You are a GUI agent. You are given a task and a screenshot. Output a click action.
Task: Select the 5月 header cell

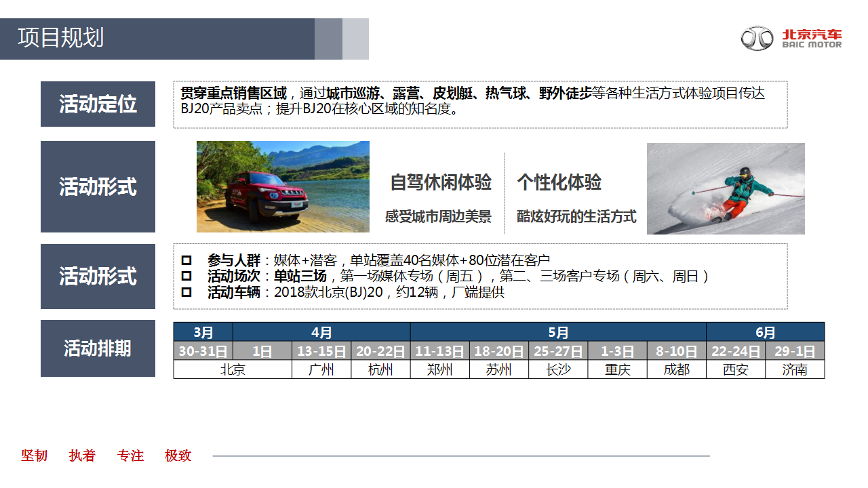558,332
